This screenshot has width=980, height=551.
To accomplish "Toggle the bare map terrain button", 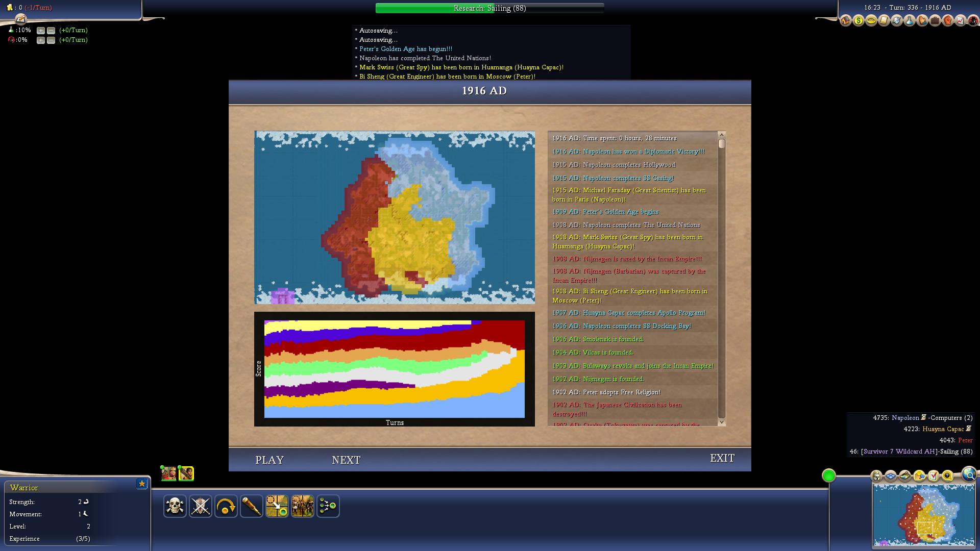I will pos(905,476).
